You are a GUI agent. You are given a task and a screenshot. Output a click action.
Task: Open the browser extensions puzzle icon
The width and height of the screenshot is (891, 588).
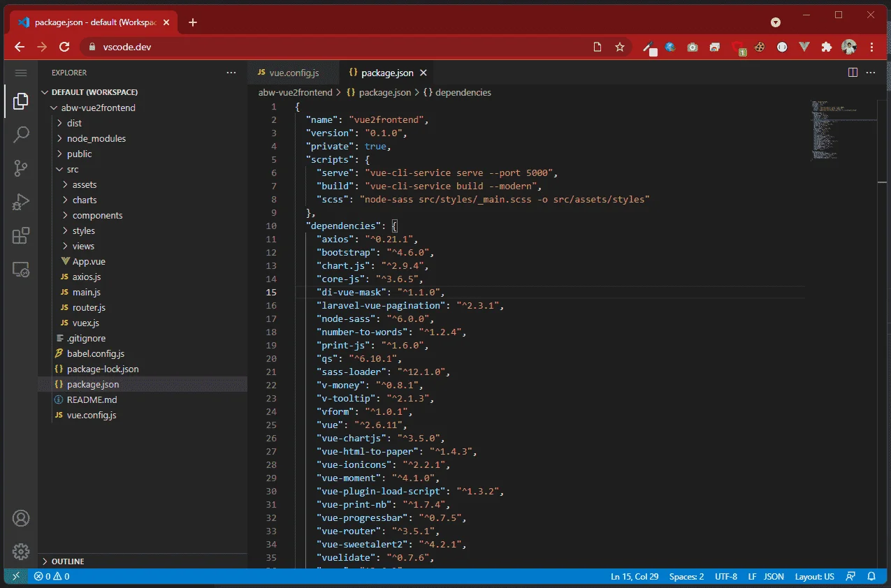(x=827, y=47)
